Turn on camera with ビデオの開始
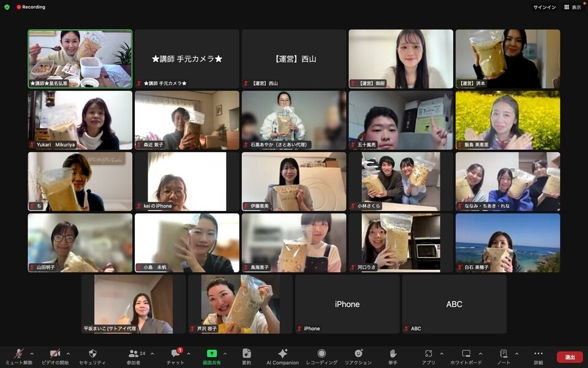The height and width of the screenshot is (368, 588). 55,355
